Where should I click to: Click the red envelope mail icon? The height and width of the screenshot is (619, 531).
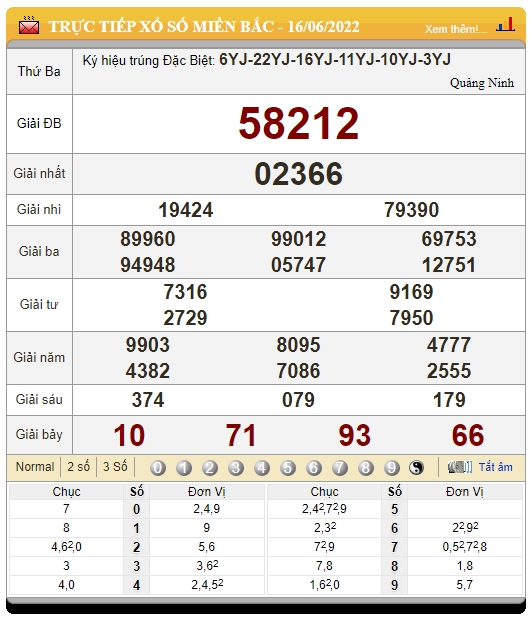29,26
